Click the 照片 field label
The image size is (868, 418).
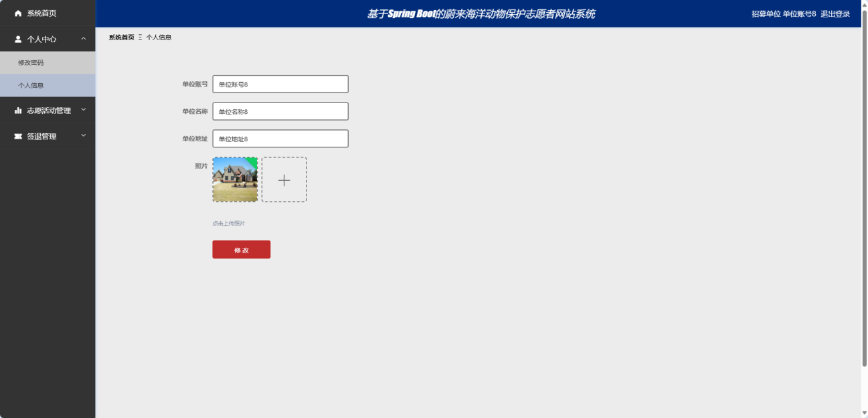[201, 165]
